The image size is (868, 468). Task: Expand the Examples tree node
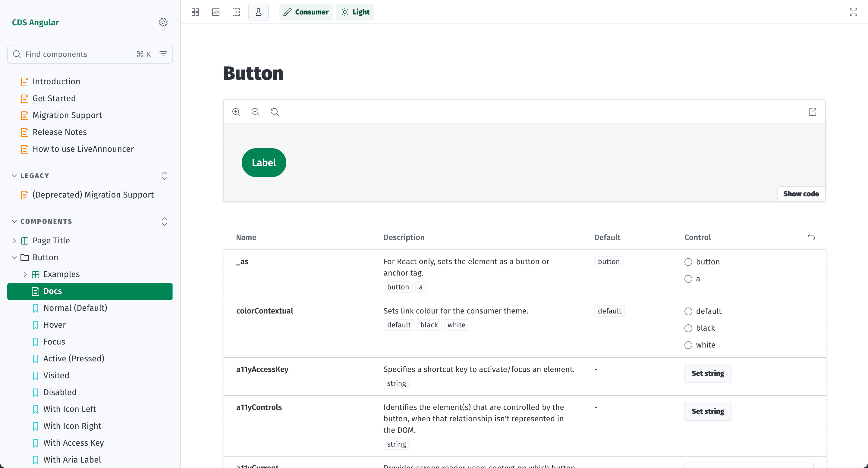tap(25, 274)
